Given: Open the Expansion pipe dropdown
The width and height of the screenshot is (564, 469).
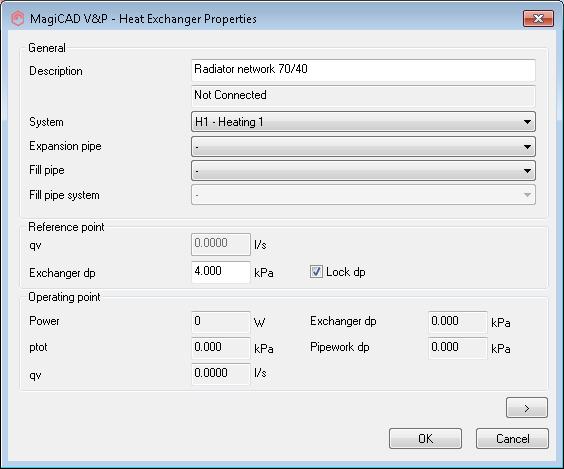Looking at the screenshot, I should (363, 146).
